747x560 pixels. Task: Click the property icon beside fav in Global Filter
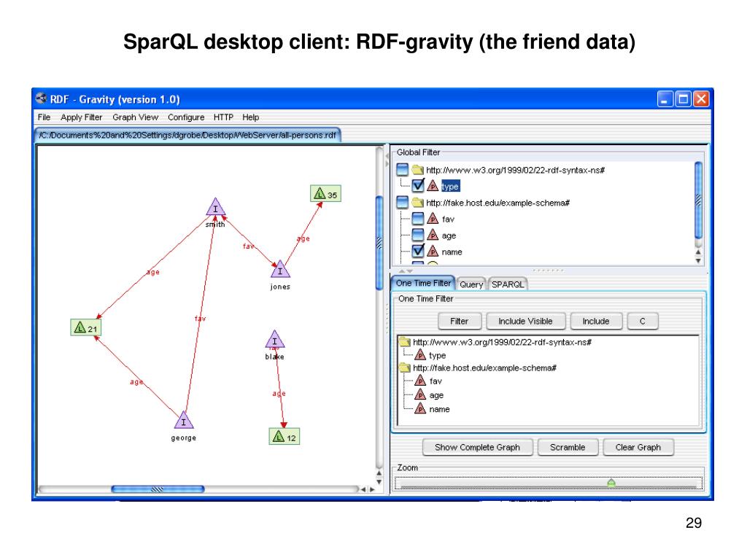[x=433, y=219]
